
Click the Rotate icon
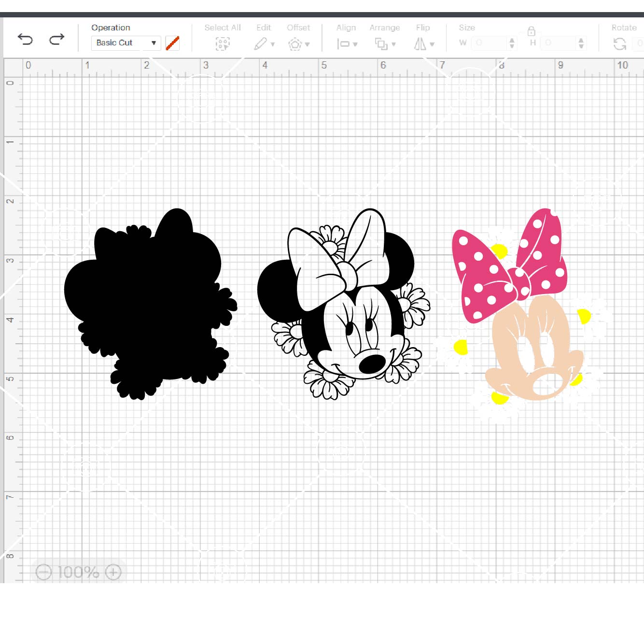(x=620, y=44)
